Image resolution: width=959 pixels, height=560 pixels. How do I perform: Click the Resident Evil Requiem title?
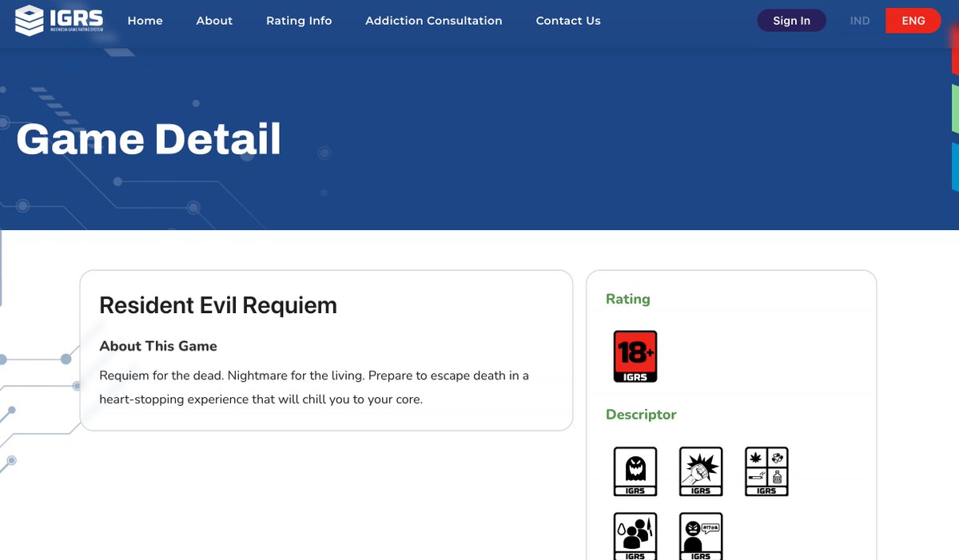218,305
